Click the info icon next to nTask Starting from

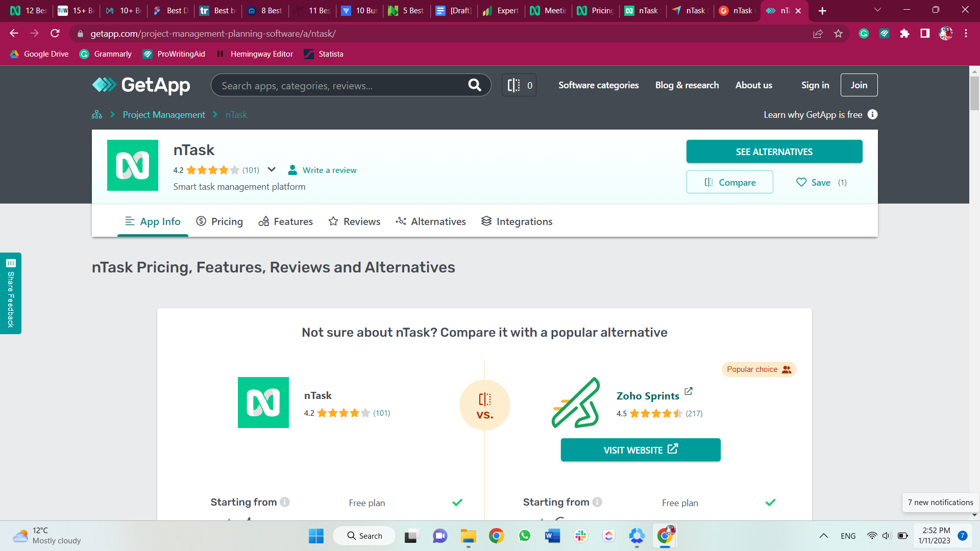pos(285,502)
